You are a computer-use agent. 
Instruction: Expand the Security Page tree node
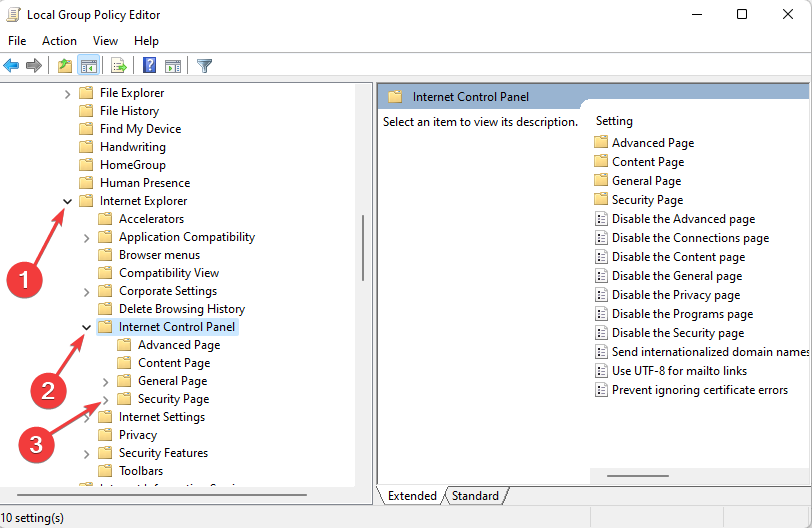pos(106,400)
